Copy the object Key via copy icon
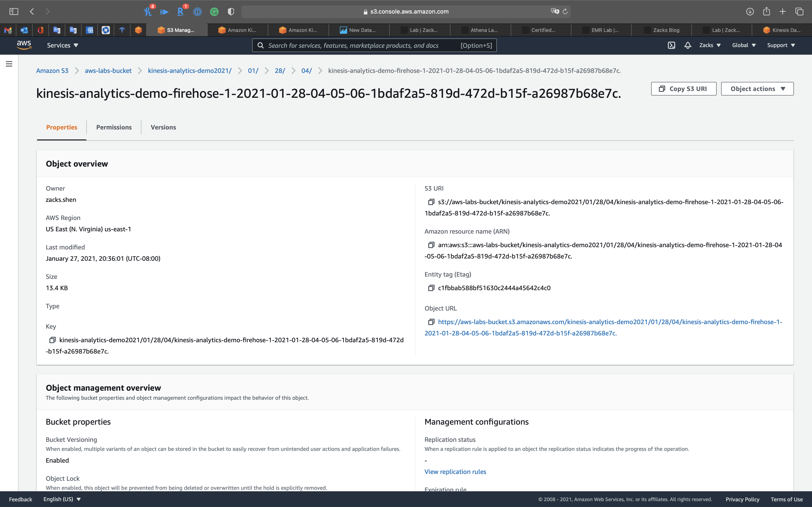The image size is (812, 507). 52,340
